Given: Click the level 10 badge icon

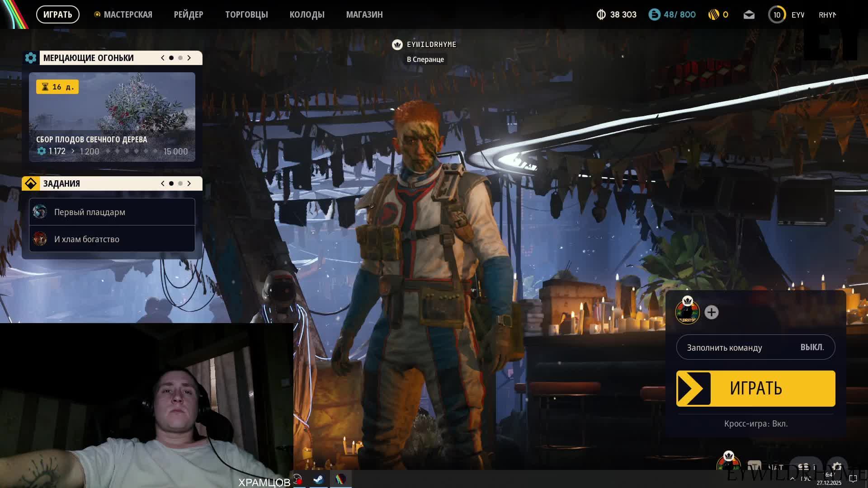Looking at the screenshot, I should click(x=777, y=14).
